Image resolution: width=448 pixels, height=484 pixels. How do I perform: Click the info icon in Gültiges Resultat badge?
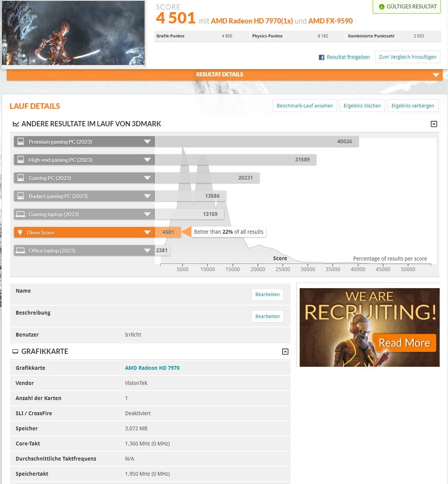coord(381,7)
